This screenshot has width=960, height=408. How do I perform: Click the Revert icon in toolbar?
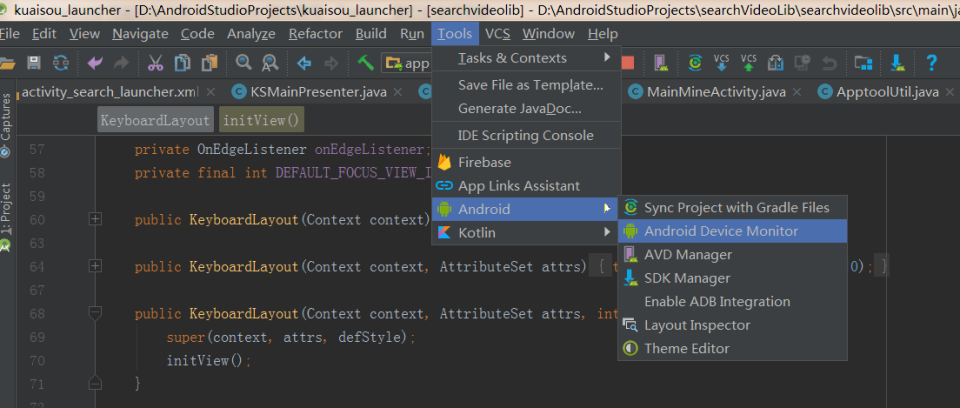point(829,62)
